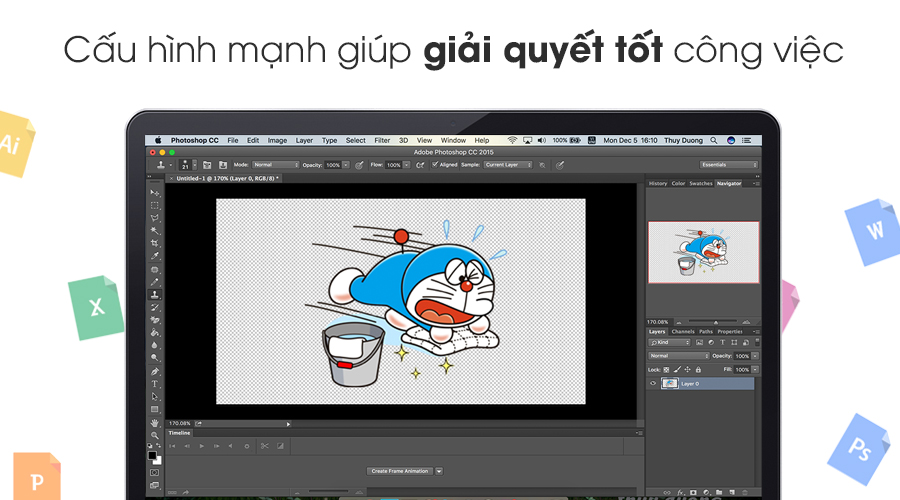Open the Mode dropdown in options bar
The width and height of the screenshot is (900, 500).
(275, 164)
